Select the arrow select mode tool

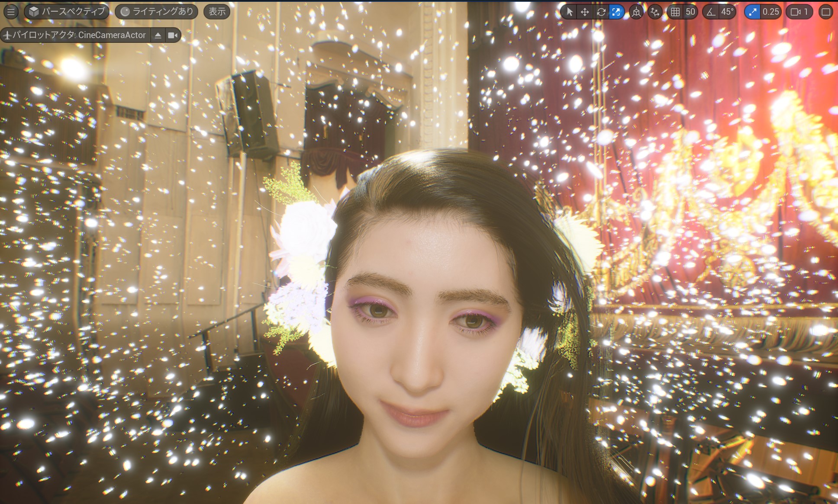click(569, 12)
